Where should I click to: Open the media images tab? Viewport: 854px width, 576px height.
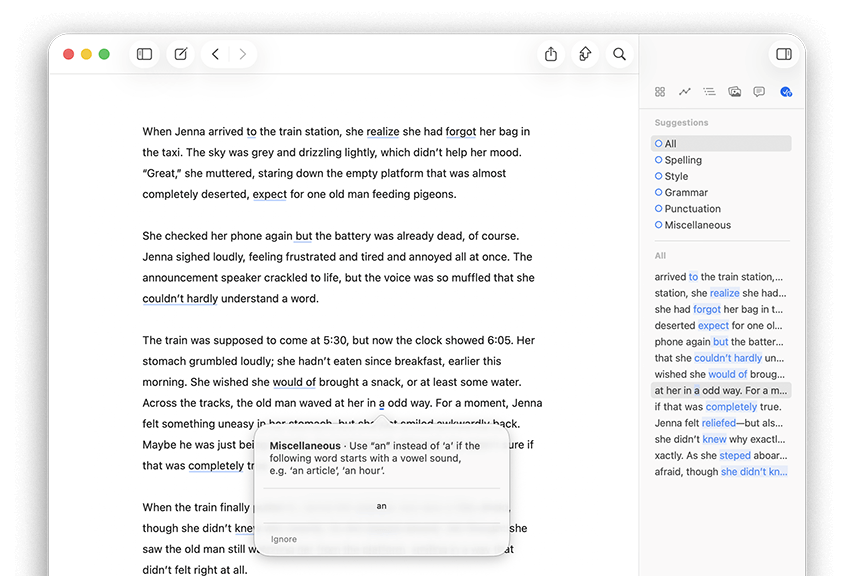point(735,92)
